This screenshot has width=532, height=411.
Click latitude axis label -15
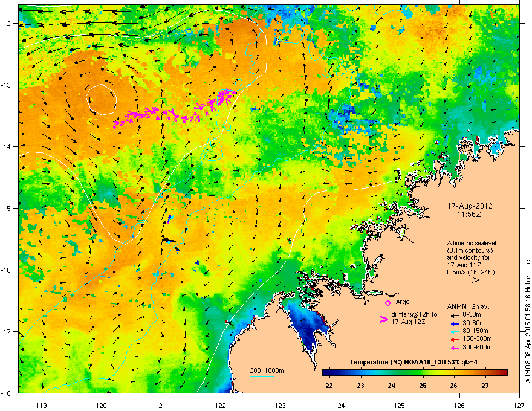(x=7, y=208)
